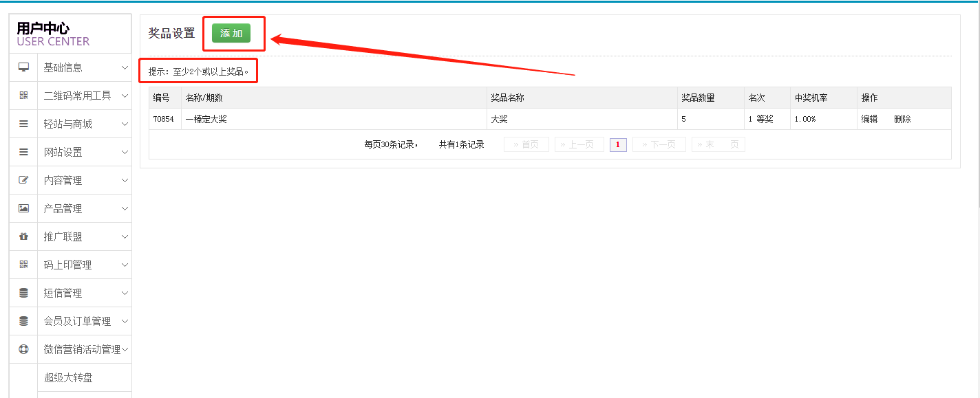Click the QR code icon beside 二维码常用工具

coord(24,96)
